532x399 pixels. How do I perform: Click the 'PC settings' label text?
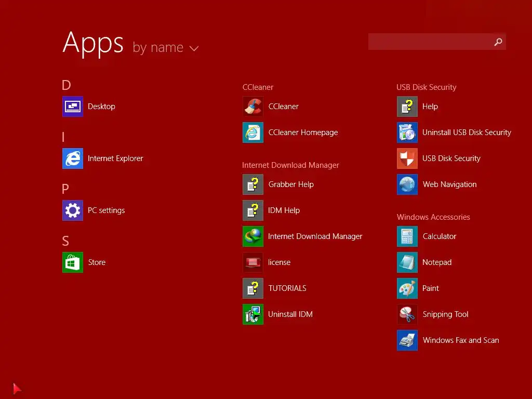tap(106, 210)
